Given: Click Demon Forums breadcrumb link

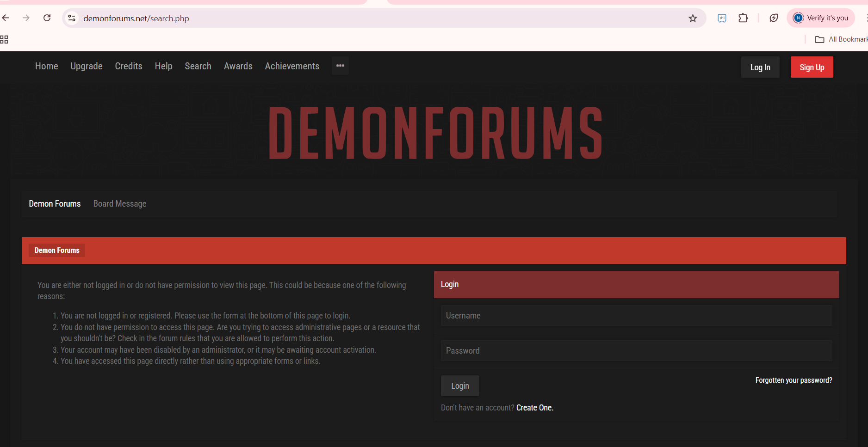Looking at the screenshot, I should tap(55, 204).
